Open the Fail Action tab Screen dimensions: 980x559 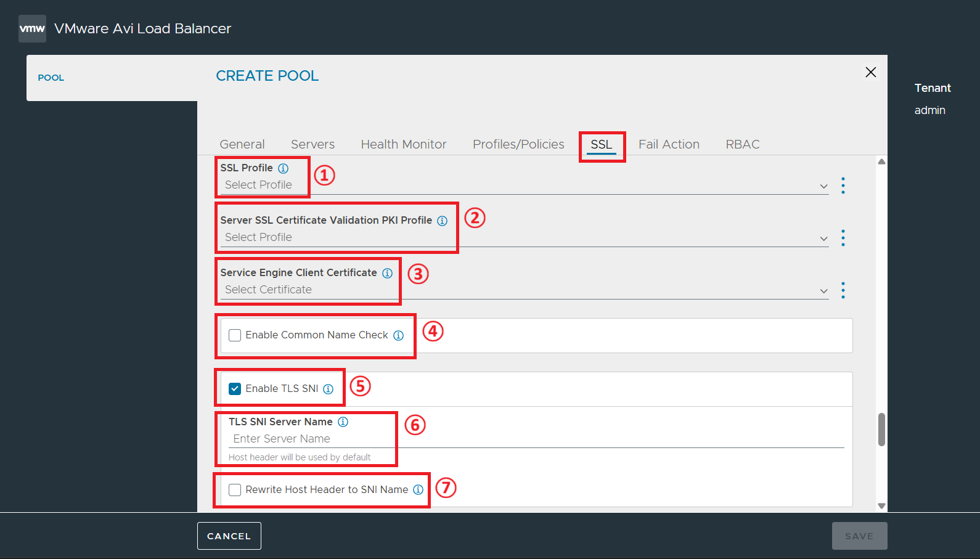point(669,144)
